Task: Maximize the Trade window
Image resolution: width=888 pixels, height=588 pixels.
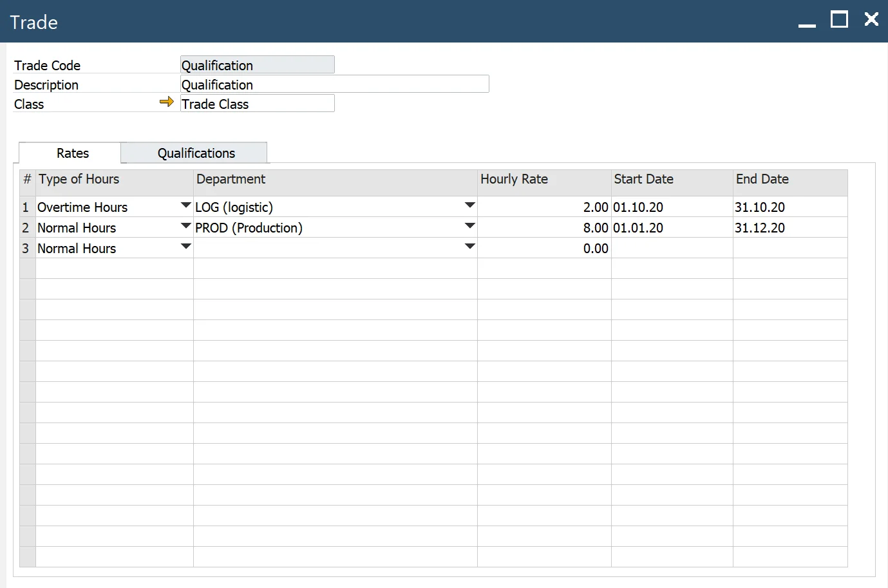Action: 839,20
